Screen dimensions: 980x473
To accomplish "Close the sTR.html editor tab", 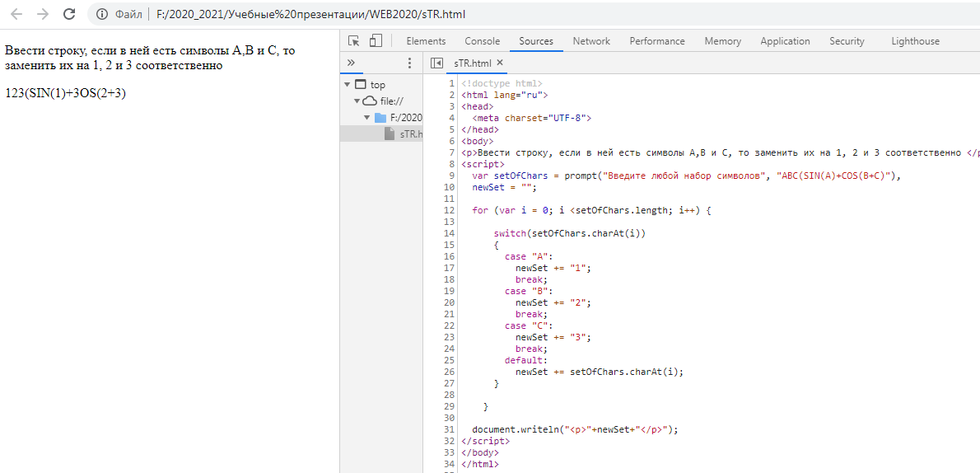I will point(500,63).
